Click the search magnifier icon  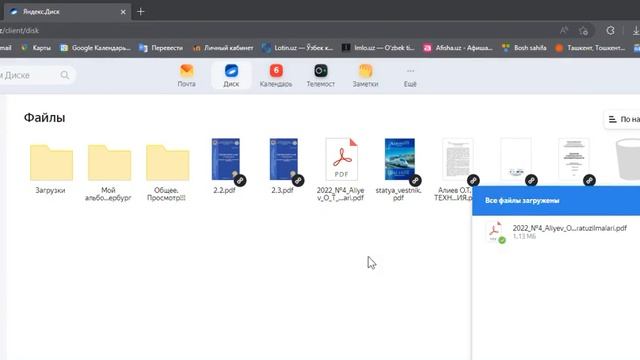pyautogui.click(x=64, y=75)
